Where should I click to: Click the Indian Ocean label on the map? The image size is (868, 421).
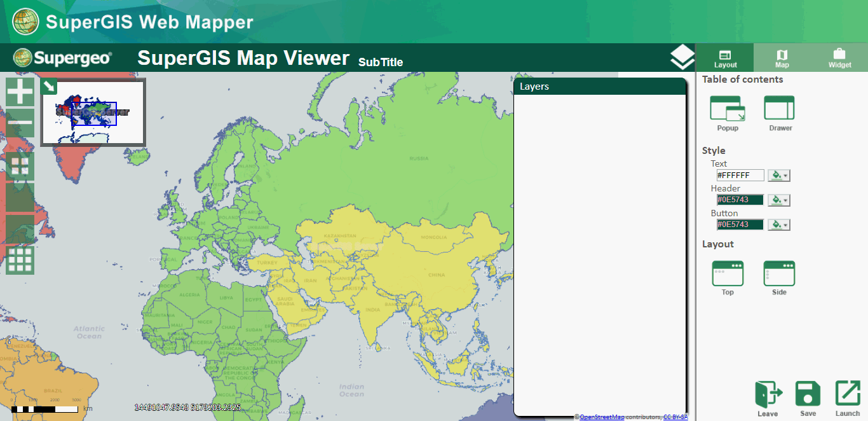351,390
